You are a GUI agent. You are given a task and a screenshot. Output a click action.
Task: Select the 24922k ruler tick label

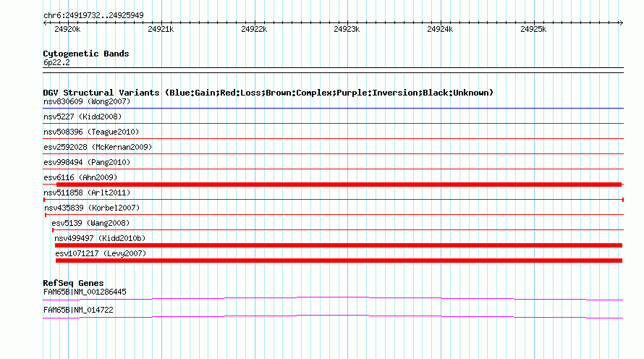click(x=254, y=29)
